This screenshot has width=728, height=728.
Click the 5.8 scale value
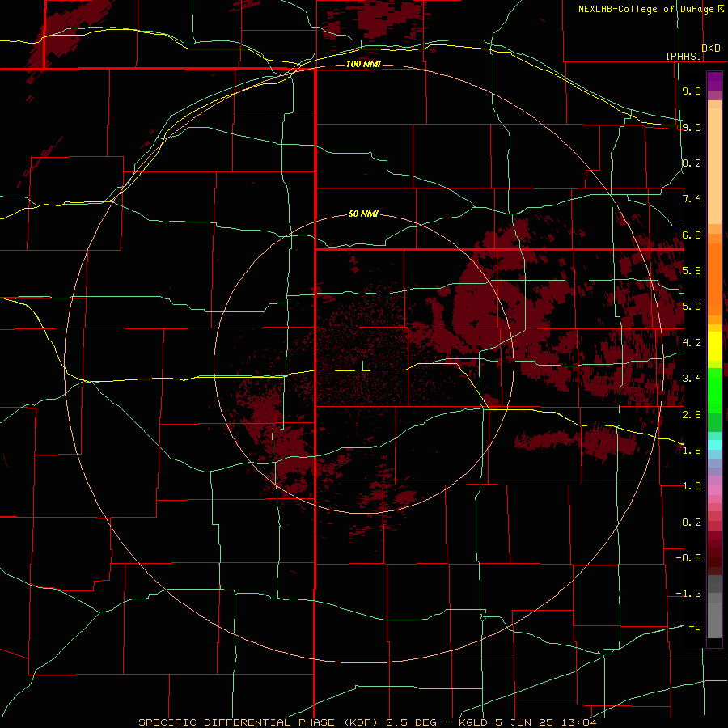coord(692,271)
